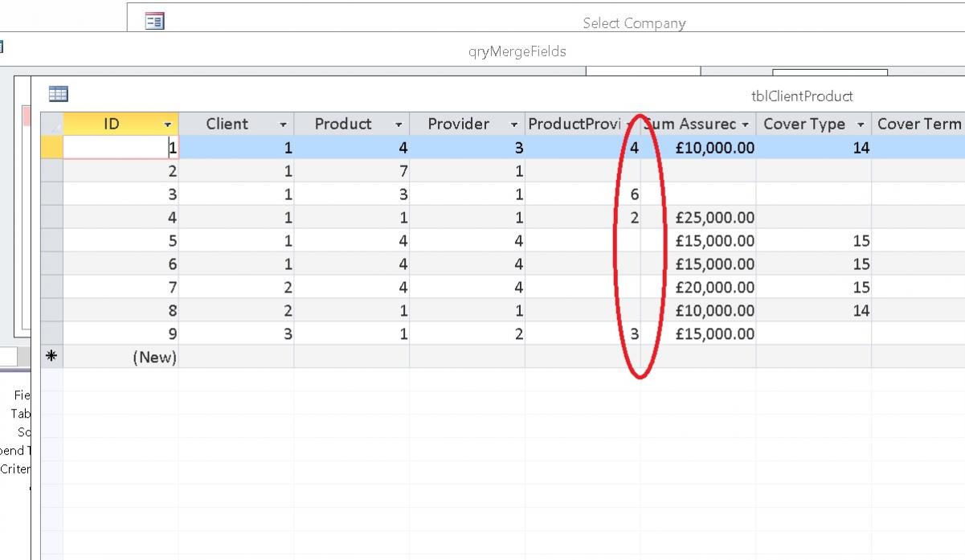Expand the Product column filter arrow
Screen dimensions: 965x560
pyautogui.click(x=399, y=125)
